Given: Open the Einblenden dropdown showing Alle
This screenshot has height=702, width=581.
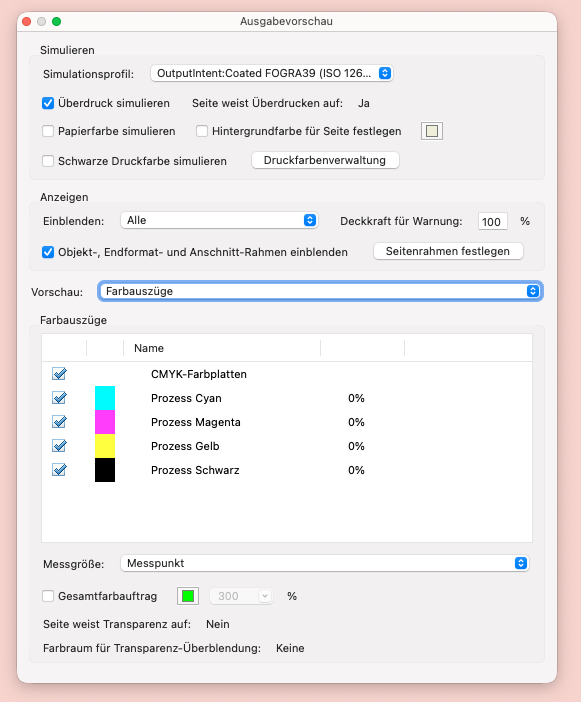Looking at the screenshot, I should coord(219,220).
